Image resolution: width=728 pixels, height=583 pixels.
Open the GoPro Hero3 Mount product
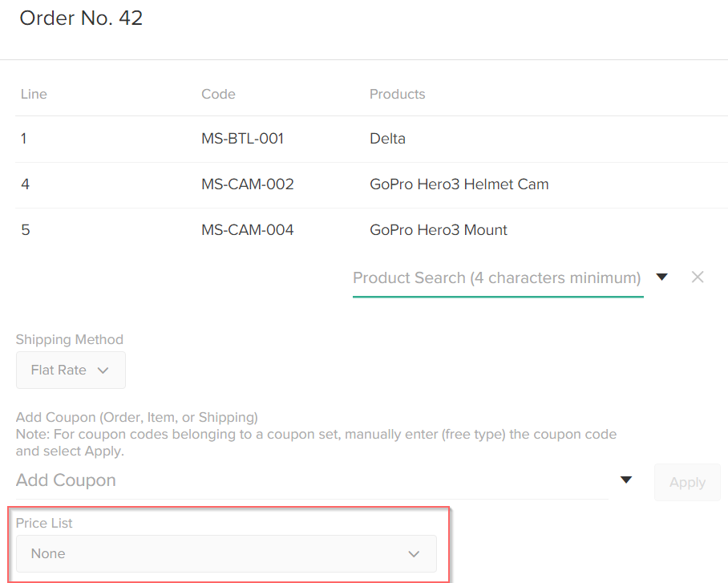tap(439, 229)
